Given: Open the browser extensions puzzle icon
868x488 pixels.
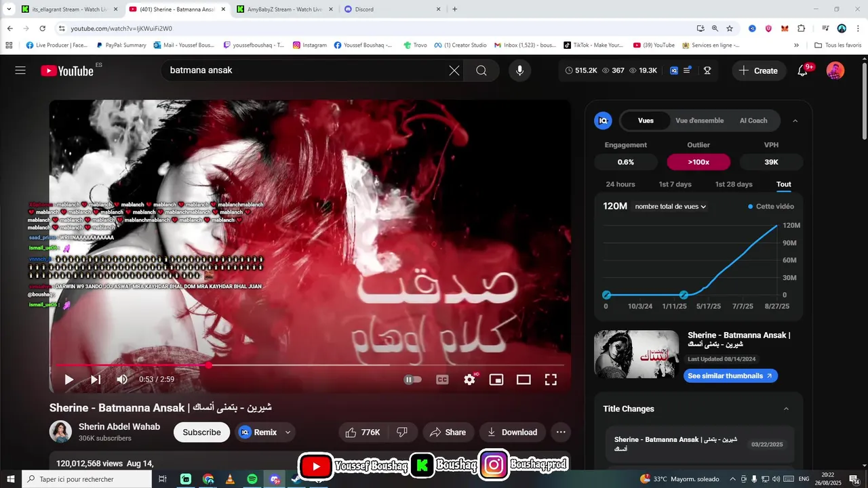Looking at the screenshot, I should coord(801,28).
